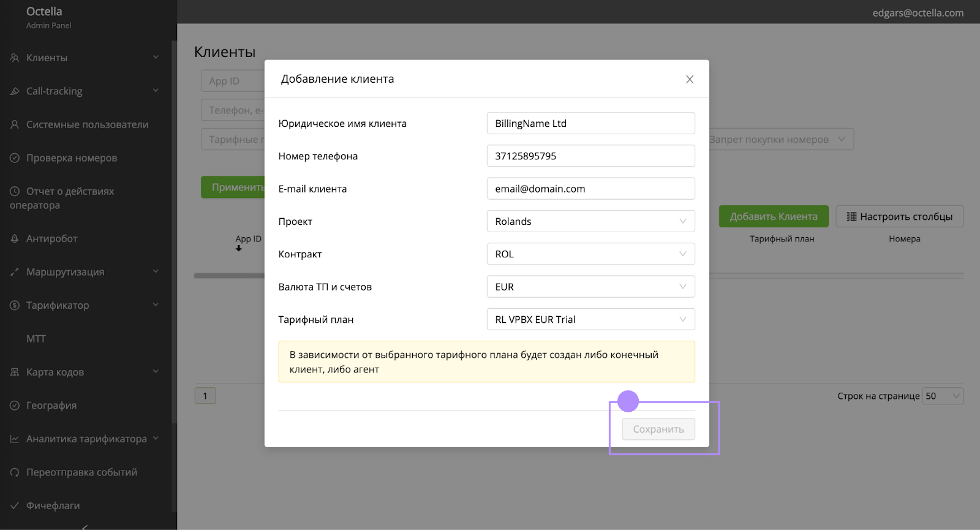Click the Переотправка событий icon
This screenshot has width=980, height=530.
15,472
